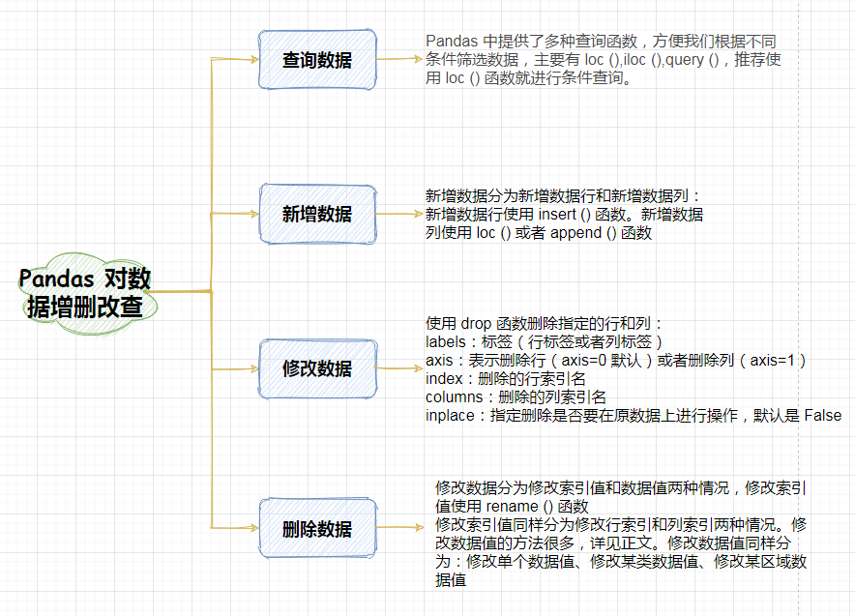Select the 新增数据 node box
855x616 pixels.
pos(317,214)
